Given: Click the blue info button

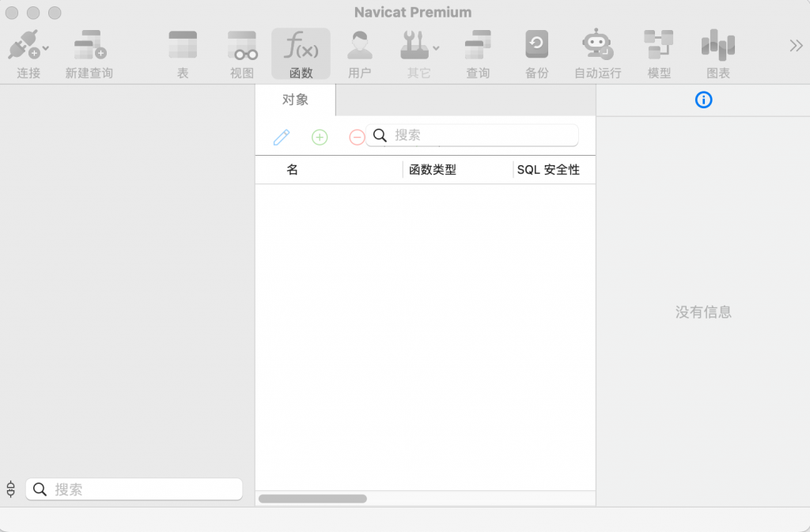Looking at the screenshot, I should pyautogui.click(x=703, y=100).
